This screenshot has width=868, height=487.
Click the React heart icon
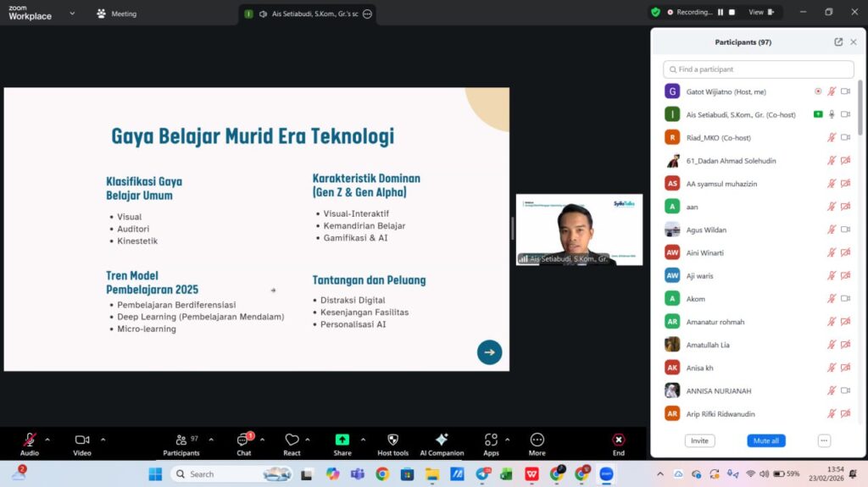click(292, 440)
